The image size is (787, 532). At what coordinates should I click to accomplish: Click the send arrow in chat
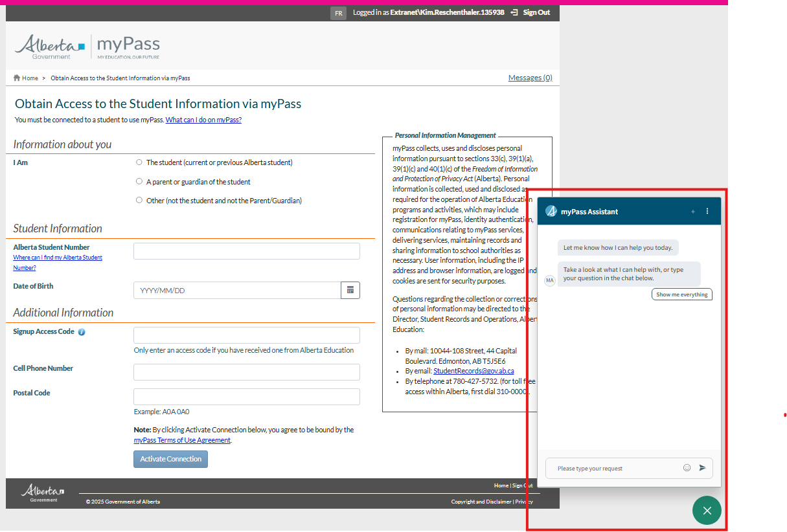point(702,468)
